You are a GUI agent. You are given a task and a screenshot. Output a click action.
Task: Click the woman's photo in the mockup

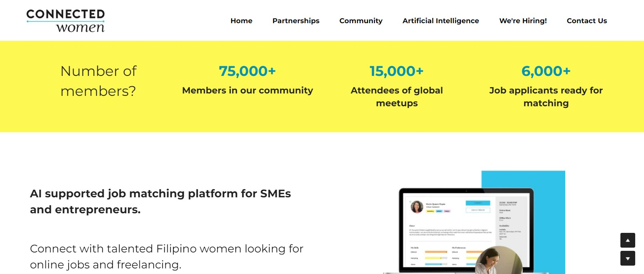496,261
